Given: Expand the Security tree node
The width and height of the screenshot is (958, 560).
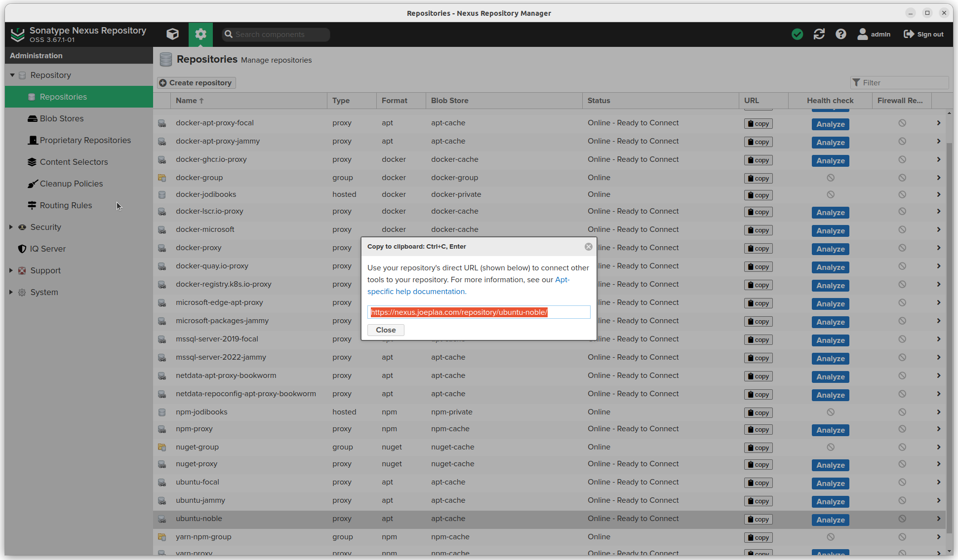Looking at the screenshot, I should click(11, 227).
